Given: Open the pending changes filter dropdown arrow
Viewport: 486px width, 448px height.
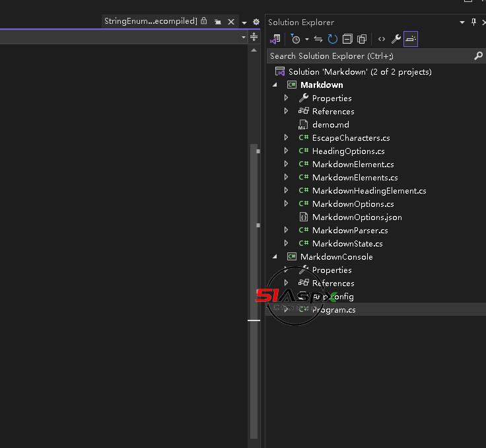Looking at the screenshot, I should pyautogui.click(x=306, y=39).
